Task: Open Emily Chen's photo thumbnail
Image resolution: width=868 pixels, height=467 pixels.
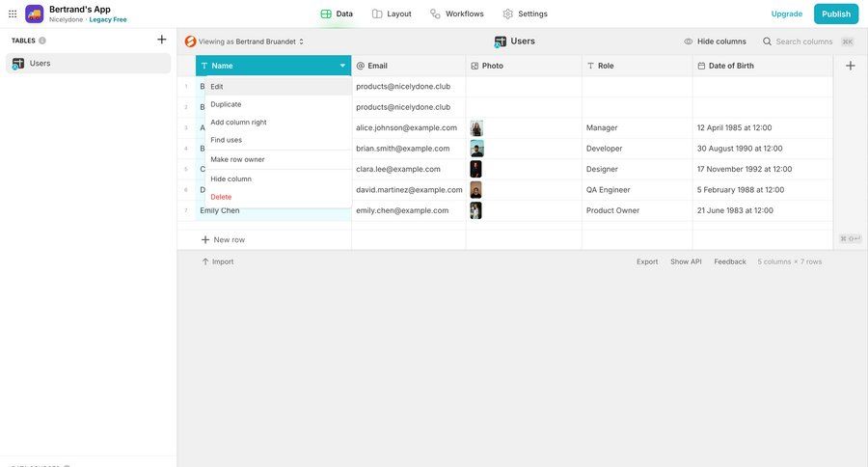Action: click(475, 210)
